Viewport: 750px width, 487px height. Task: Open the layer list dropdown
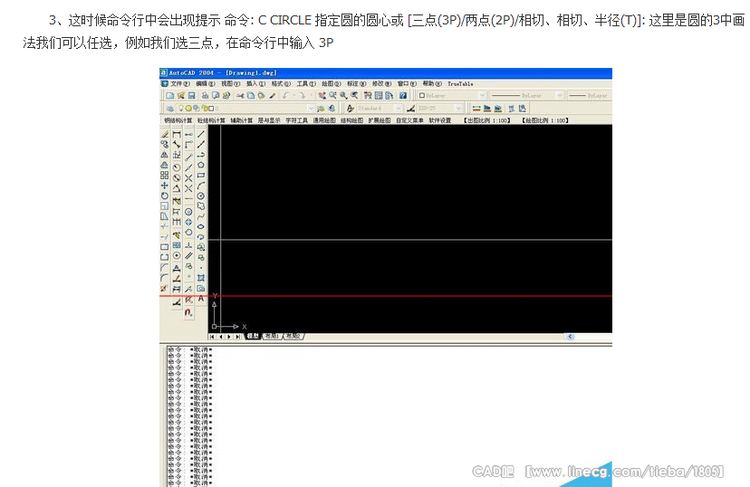[311, 109]
